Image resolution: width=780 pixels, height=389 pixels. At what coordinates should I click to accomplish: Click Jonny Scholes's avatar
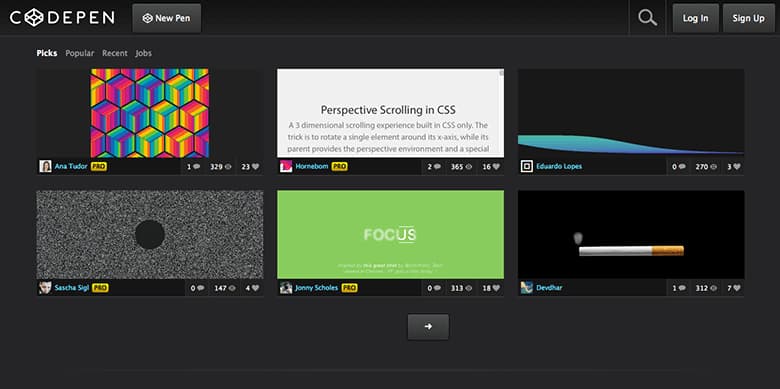pos(286,288)
